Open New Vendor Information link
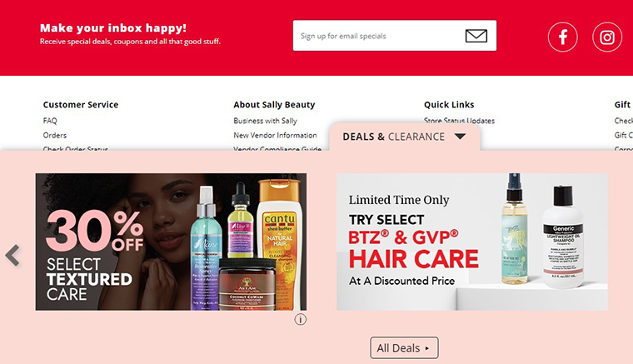Image resolution: width=633 pixels, height=364 pixels. pos(275,135)
